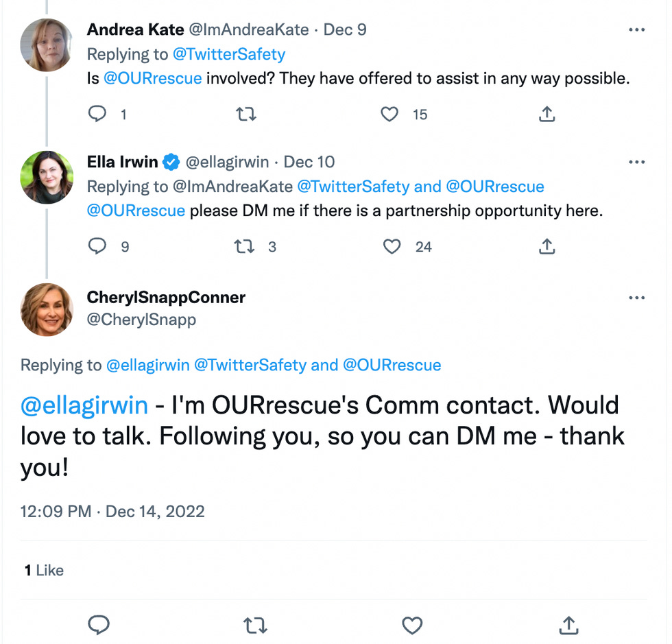Click the reply bubble icon on the bottom tweet
The height and width of the screenshot is (644, 672).
99,625
